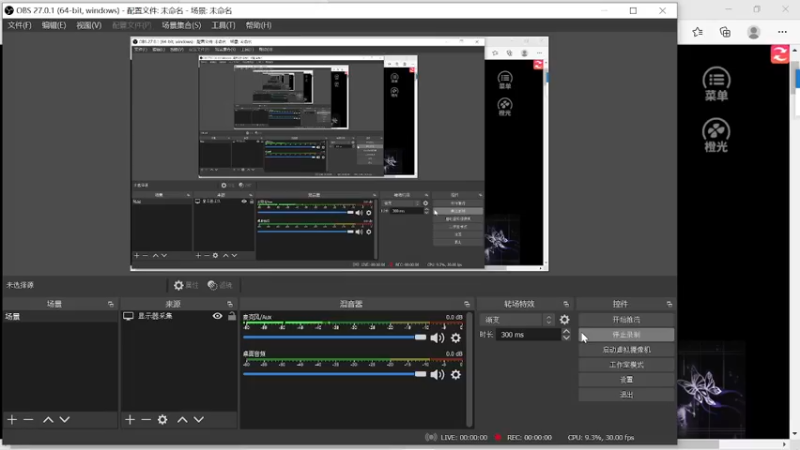Mute the 麦克风/Aux speaker
Image resolution: width=800 pixels, height=450 pixels.
click(x=437, y=338)
